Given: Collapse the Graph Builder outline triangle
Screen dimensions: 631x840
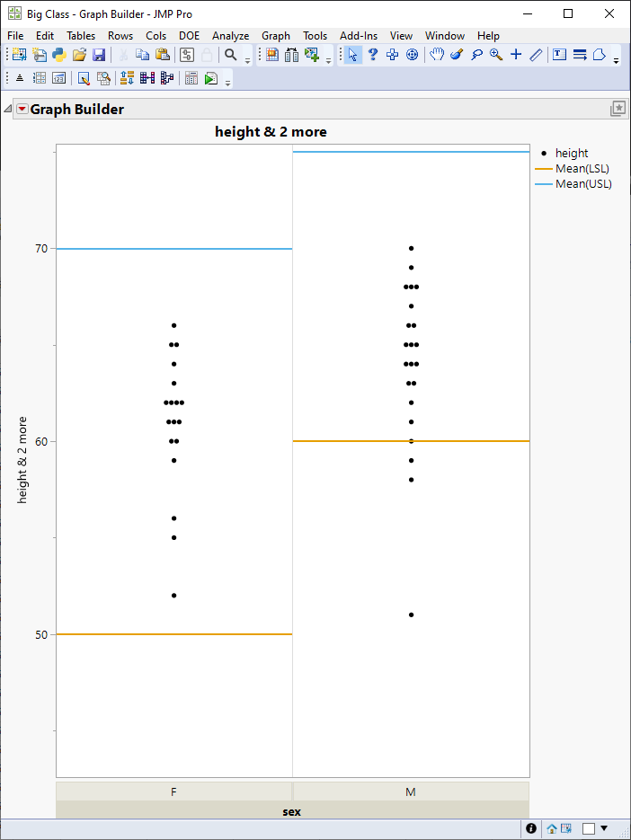Looking at the screenshot, I should click(x=8, y=110).
